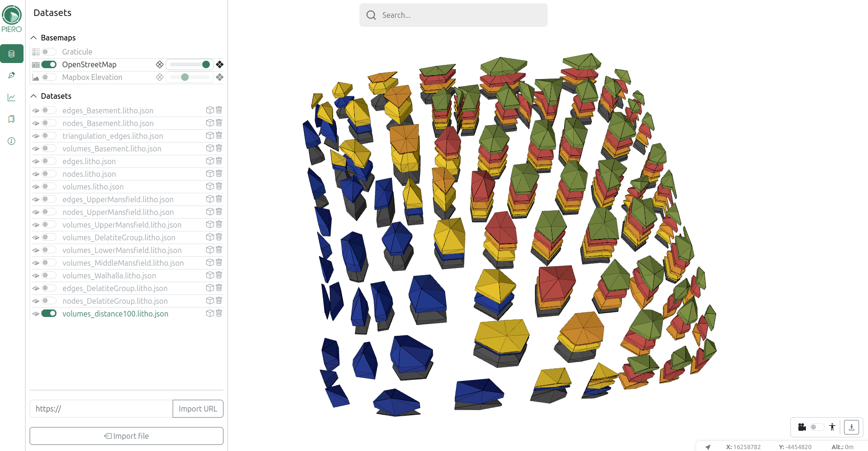The image size is (868, 451).
Task: Open the Datasets sidebar tab
Action: (x=12, y=54)
